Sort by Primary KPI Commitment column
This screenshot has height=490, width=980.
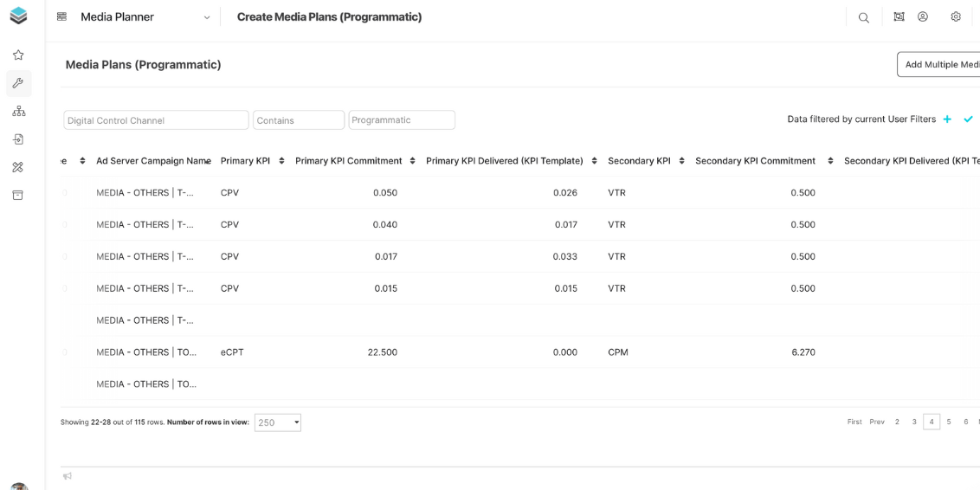coord(412,161)
